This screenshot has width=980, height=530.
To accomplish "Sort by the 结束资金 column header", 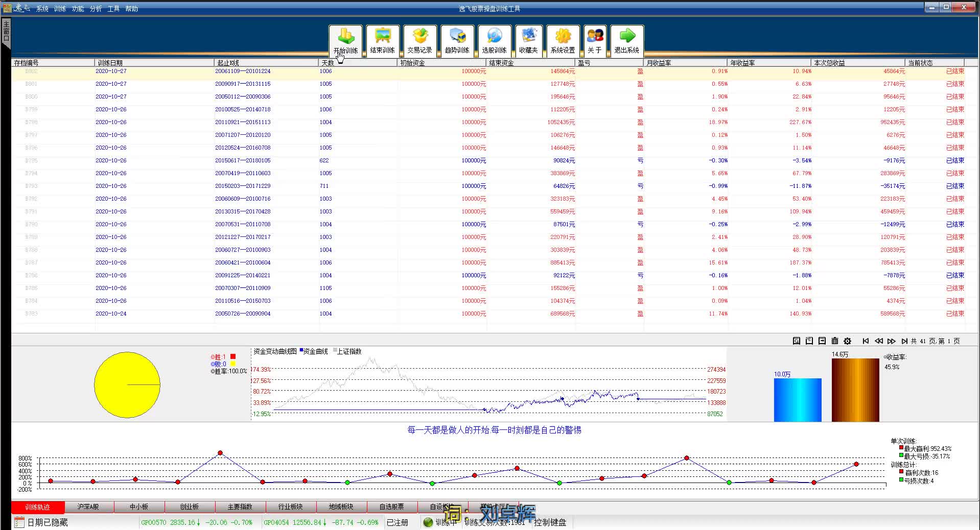I will click(x=531, y=63).
